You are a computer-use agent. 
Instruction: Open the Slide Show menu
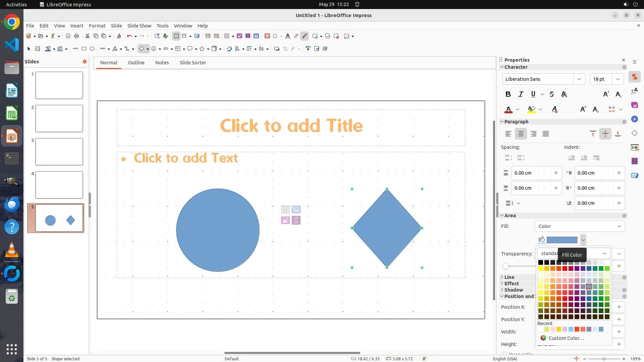139,26
